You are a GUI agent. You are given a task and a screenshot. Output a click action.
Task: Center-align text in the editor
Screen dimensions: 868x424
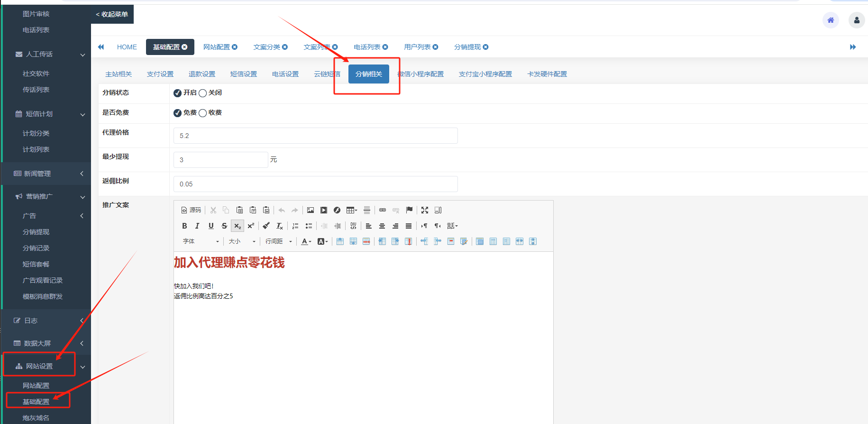(x=382, y=226)
